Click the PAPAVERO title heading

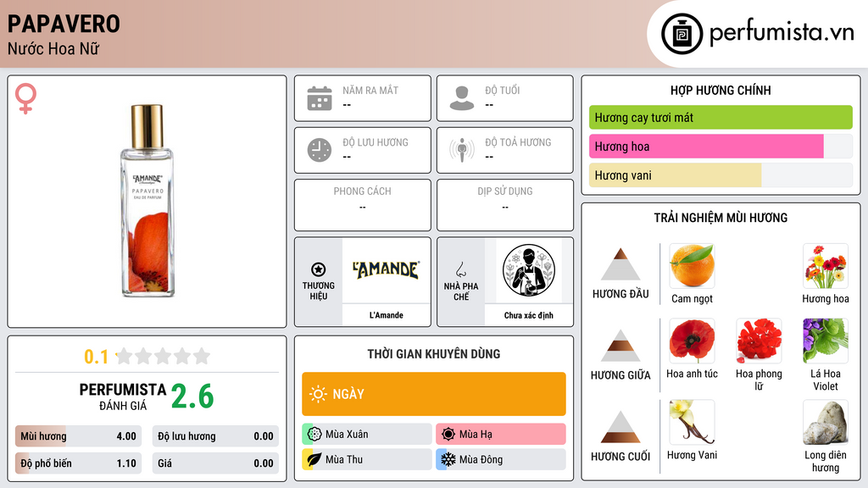tap(64, 24)
